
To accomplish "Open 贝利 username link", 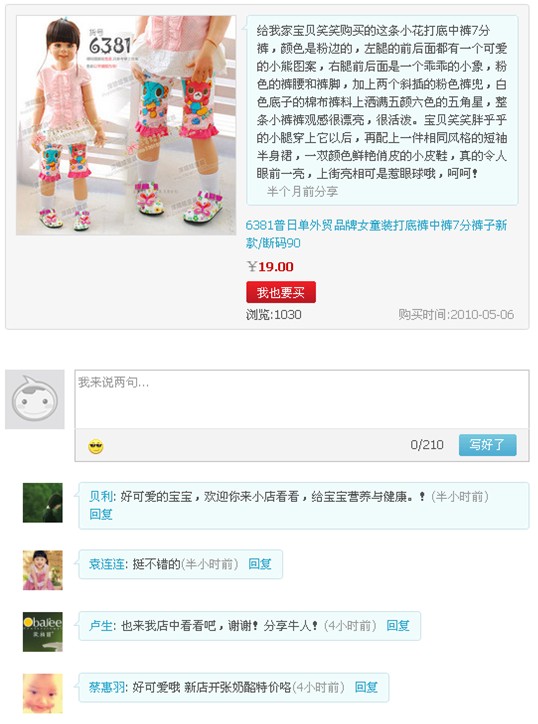I will 101,497.
